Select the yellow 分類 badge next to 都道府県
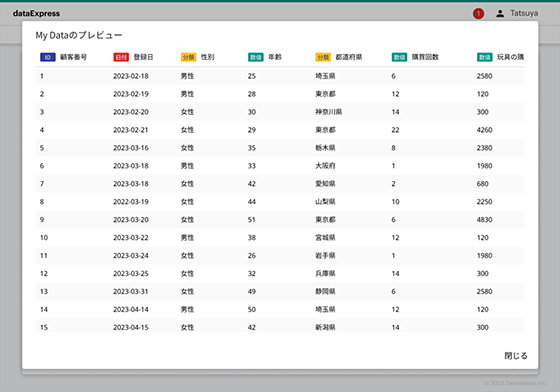The width and height of the screenshot is (560, 392). pos(323,57)
